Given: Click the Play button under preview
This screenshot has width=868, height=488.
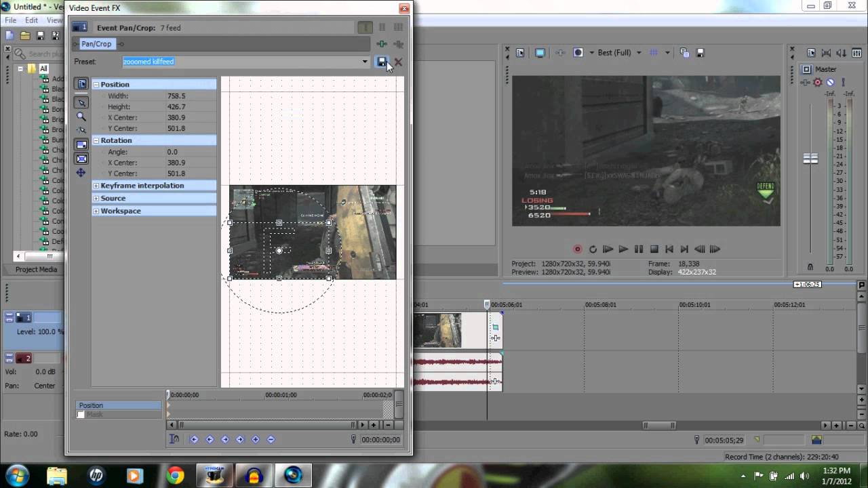Looking at the screenshot, I should point(623,249).
